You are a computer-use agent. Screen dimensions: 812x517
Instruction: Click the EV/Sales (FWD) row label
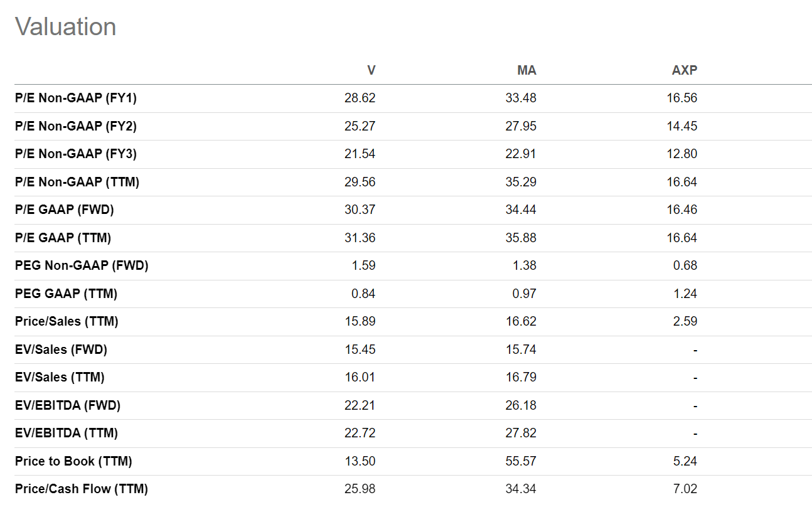[x=61, y=349]
